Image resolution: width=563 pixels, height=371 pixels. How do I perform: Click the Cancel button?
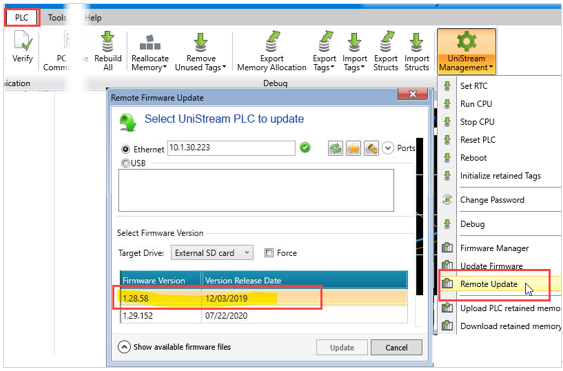tap(396, 347)
